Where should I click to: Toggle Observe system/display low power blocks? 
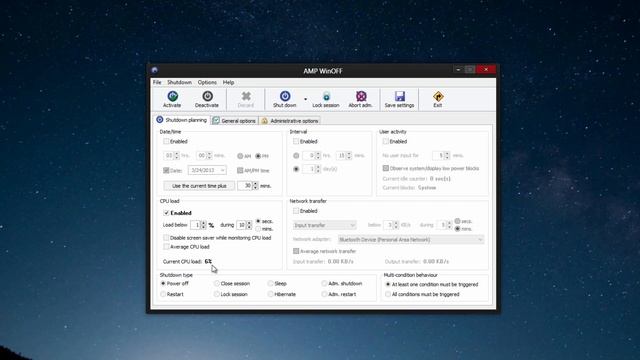click(385, 168)
